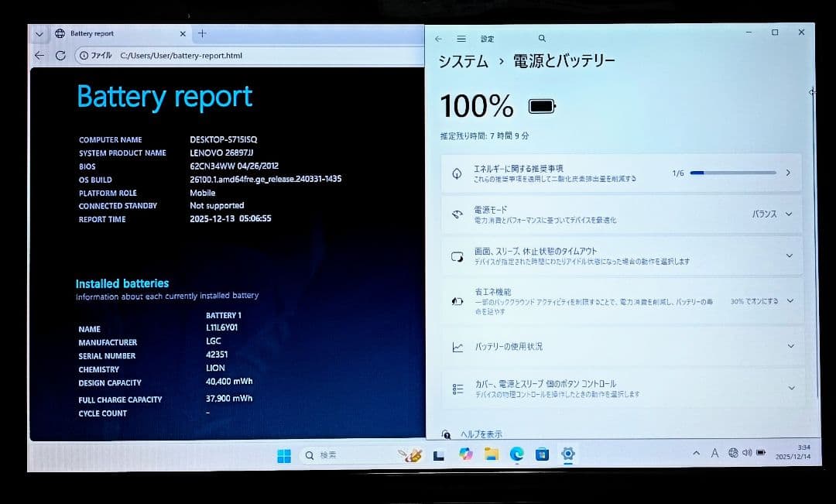Go back using the browser back arrow
The width and height of the screenshot is (836, 504).
tap(39, 55)
